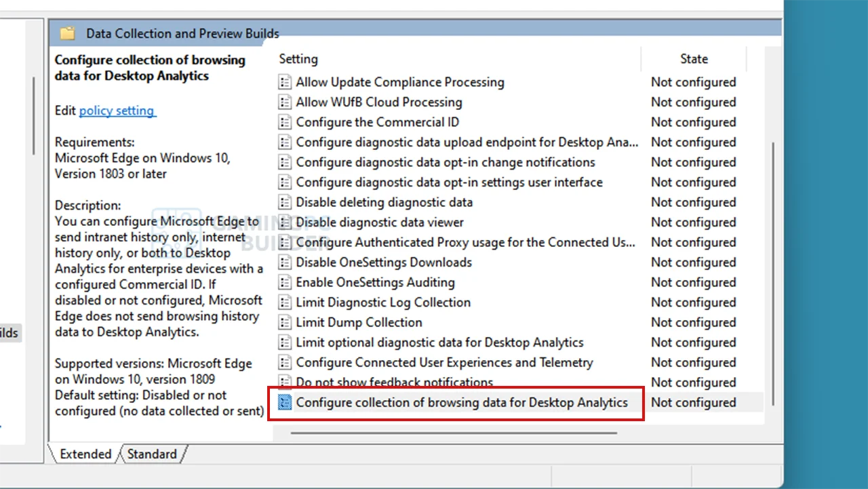This screenshot has height=489, width=868.
Task: Click icon of opt-in change notifications policy
Action: pyautogui.click(x=285, y=162)
